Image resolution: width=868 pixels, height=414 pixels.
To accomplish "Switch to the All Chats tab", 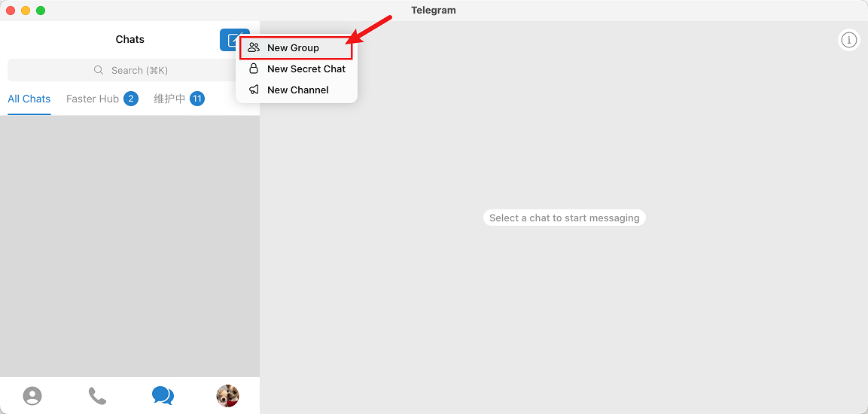I will click(x=29, y=99).
